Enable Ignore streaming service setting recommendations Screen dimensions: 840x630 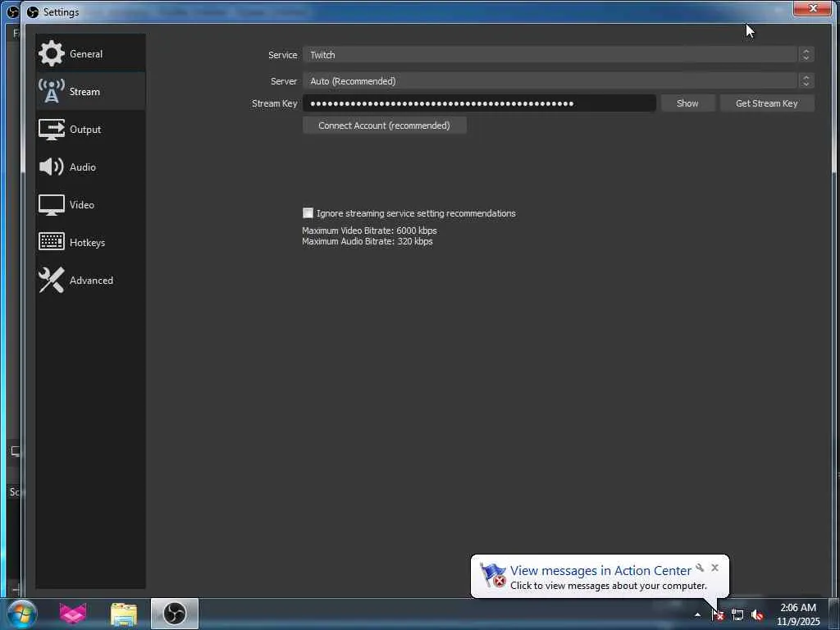click(308, 212)
